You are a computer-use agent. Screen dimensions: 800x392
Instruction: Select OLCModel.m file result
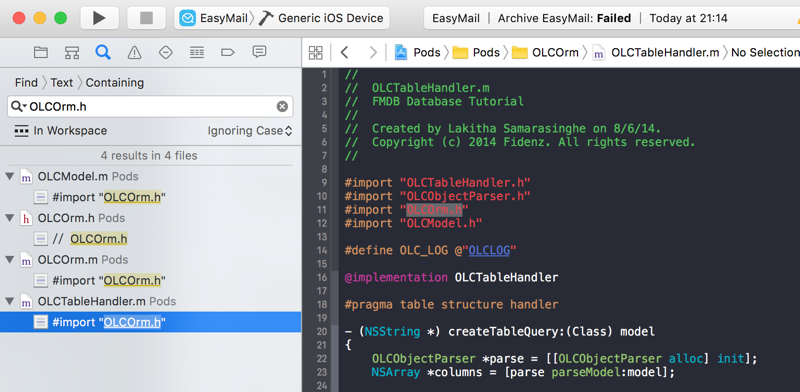point(79,176)
